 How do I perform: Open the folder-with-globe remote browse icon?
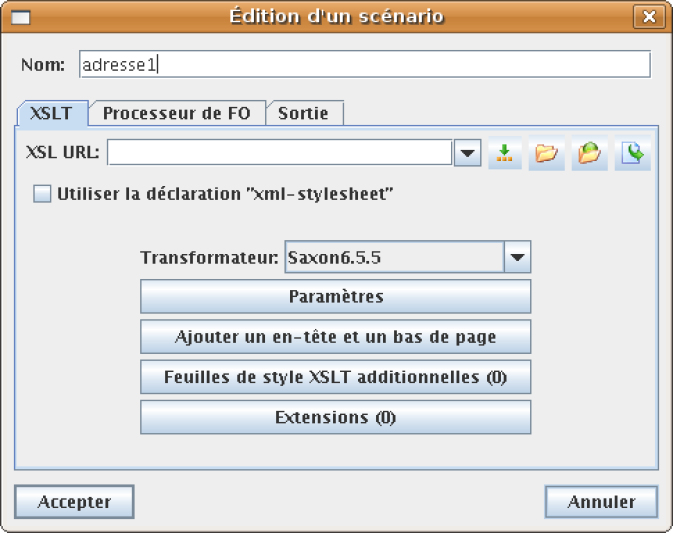(589, 153)
